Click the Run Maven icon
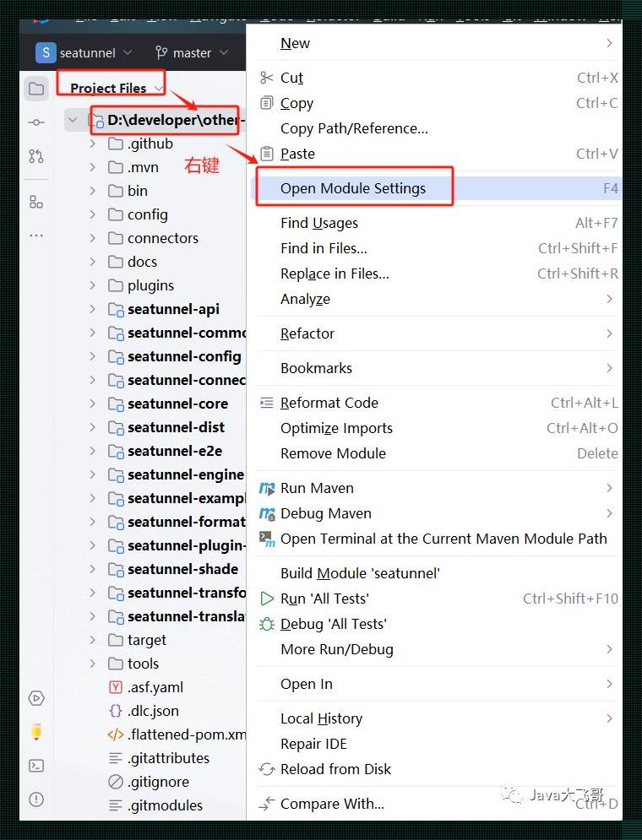Viewport: 642px width, 840px height. pos(267,488)
